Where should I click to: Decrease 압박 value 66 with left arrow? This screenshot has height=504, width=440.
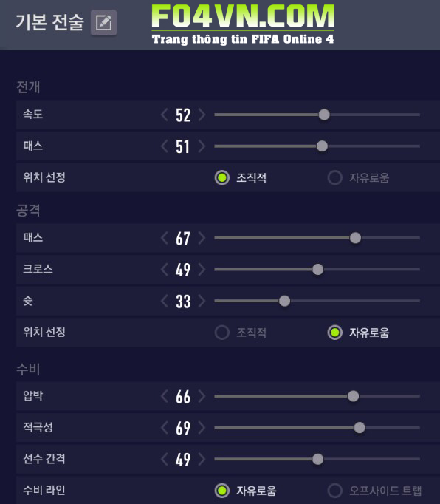point(165,396)
